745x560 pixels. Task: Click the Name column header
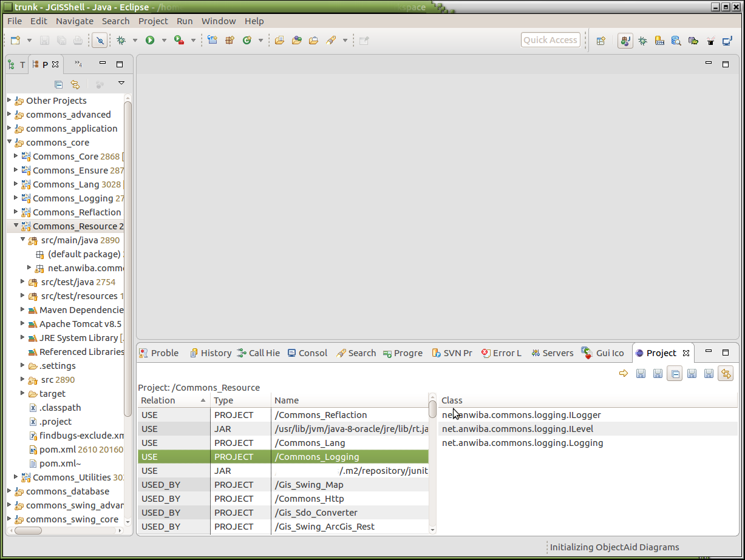[350, 400]
